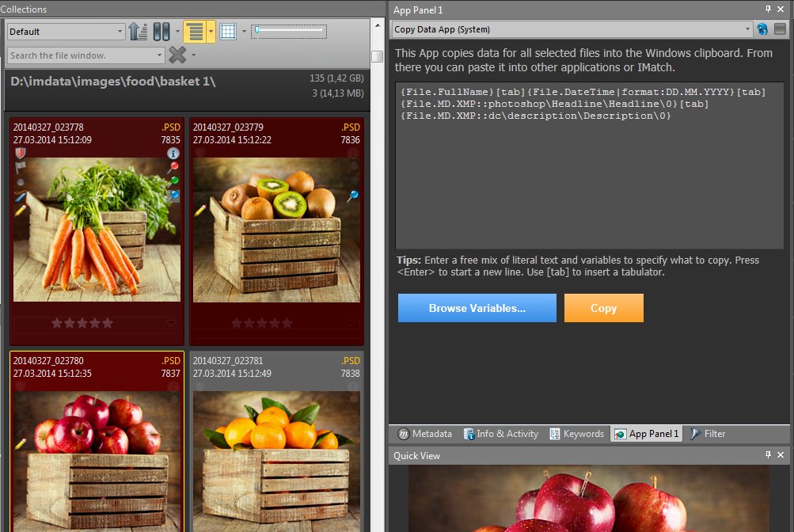This screenshot has height=532, width=794.
Task: Select the oranges thumbnail 20140327_023781
Action: pos(276,461)
